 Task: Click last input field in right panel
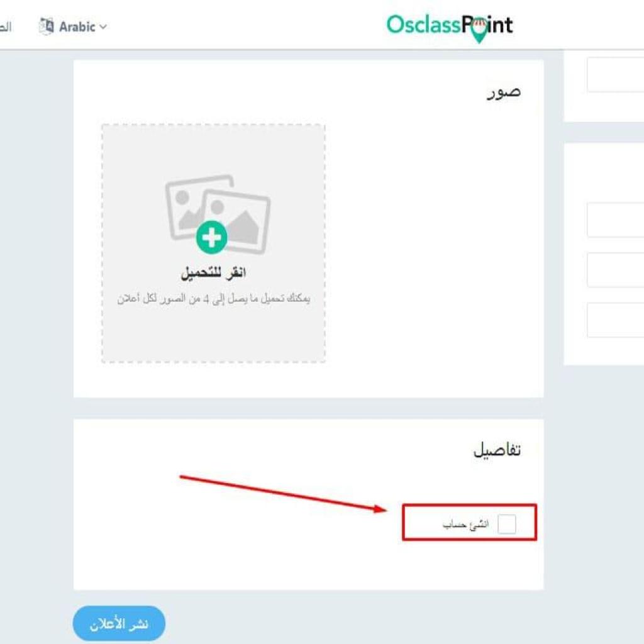615,320
